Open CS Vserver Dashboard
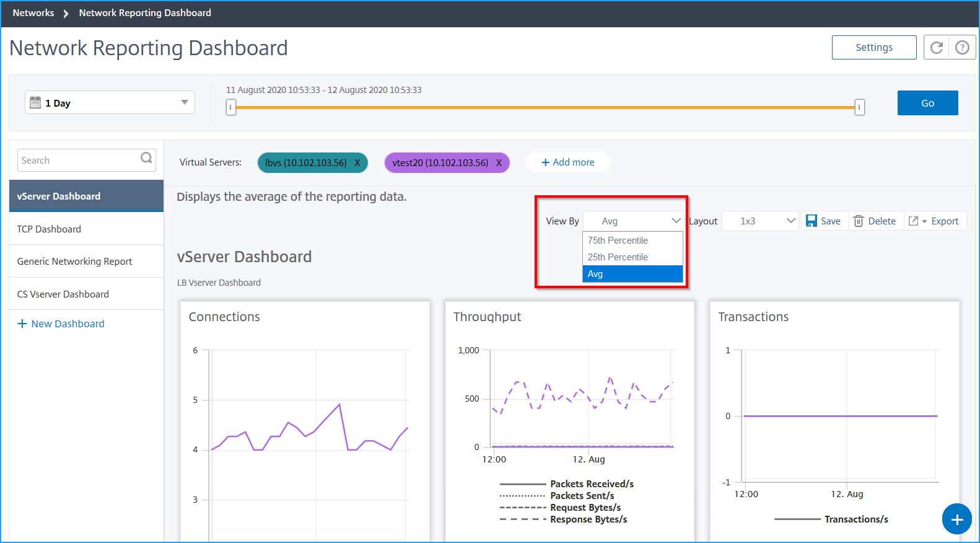 (x=86, y=294)
